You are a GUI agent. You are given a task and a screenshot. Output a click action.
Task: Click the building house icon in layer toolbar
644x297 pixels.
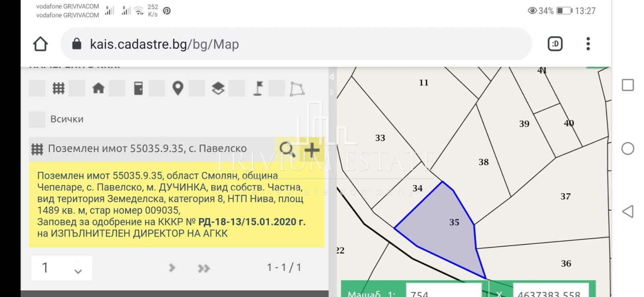tap(98, 88)
